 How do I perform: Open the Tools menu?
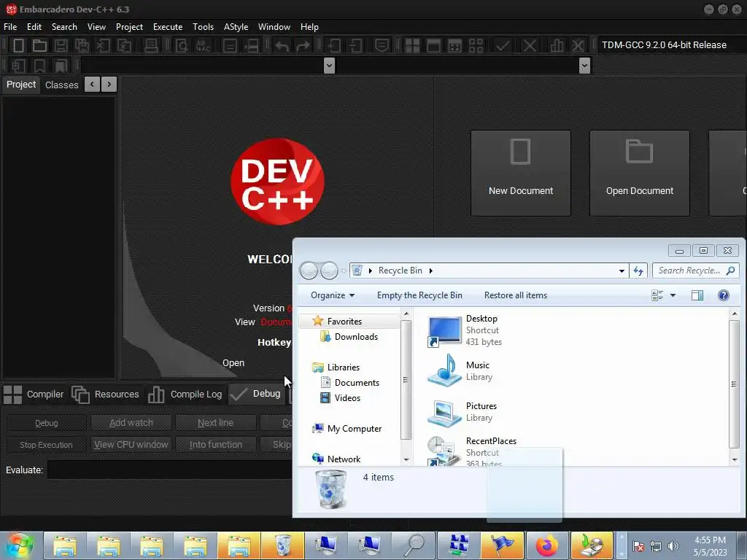point(203,27)
